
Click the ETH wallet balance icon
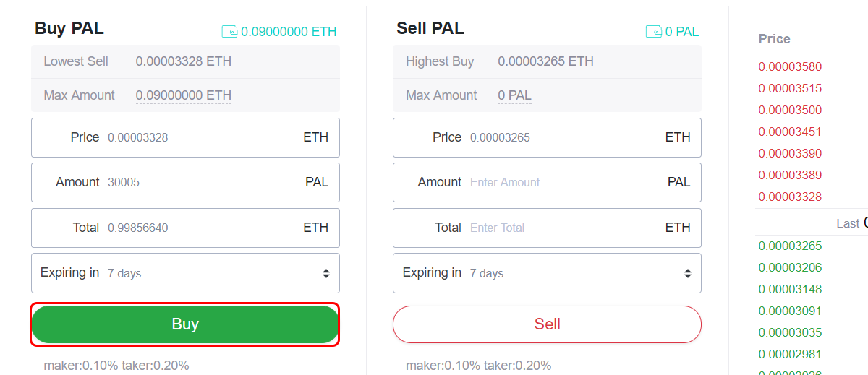coord(229,32)
